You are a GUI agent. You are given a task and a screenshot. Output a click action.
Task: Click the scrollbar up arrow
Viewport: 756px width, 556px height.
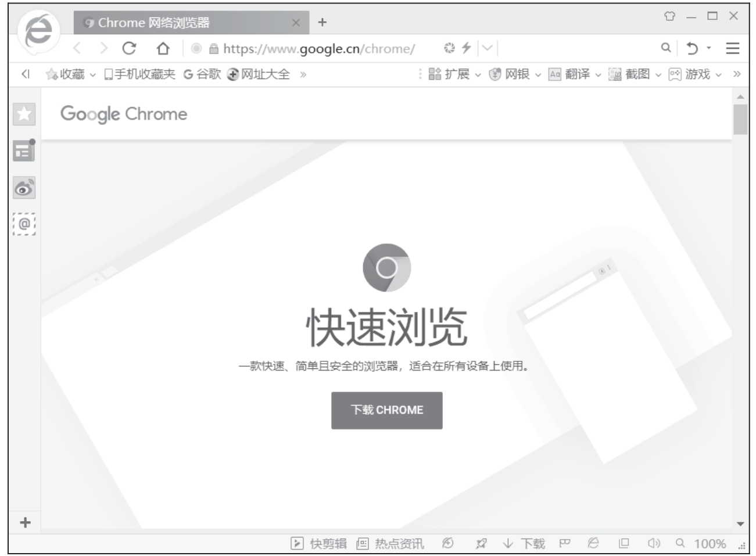tap(740, 96)
